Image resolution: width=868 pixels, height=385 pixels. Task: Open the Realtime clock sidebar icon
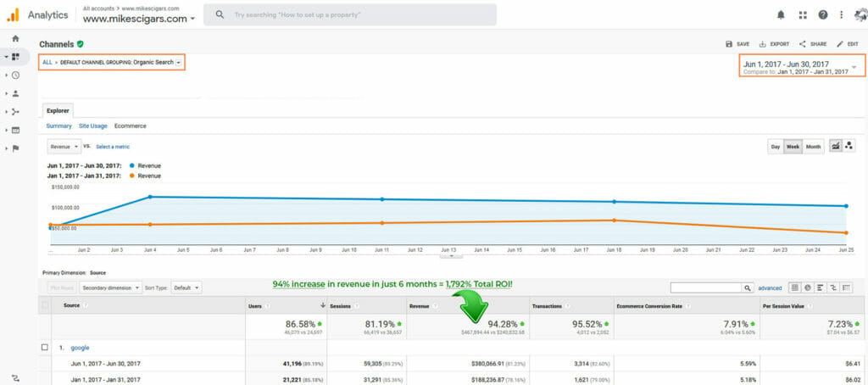click(15, 75)
